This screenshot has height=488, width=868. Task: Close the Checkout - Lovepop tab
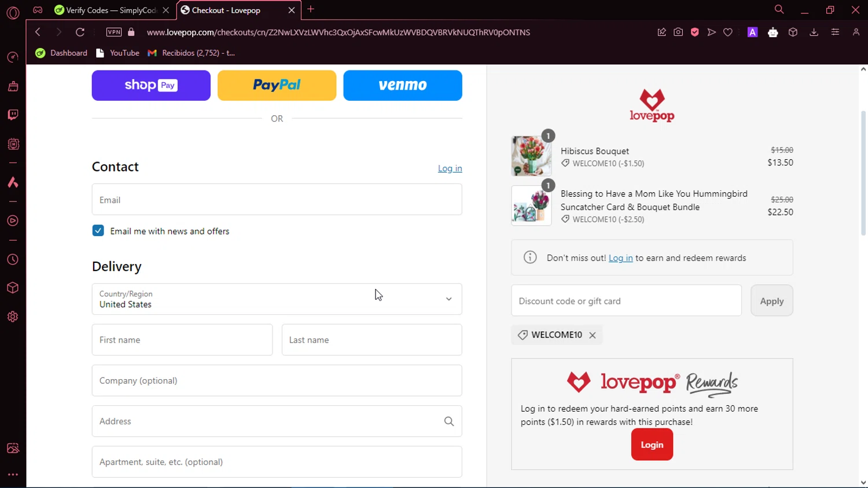coord(292,10)
